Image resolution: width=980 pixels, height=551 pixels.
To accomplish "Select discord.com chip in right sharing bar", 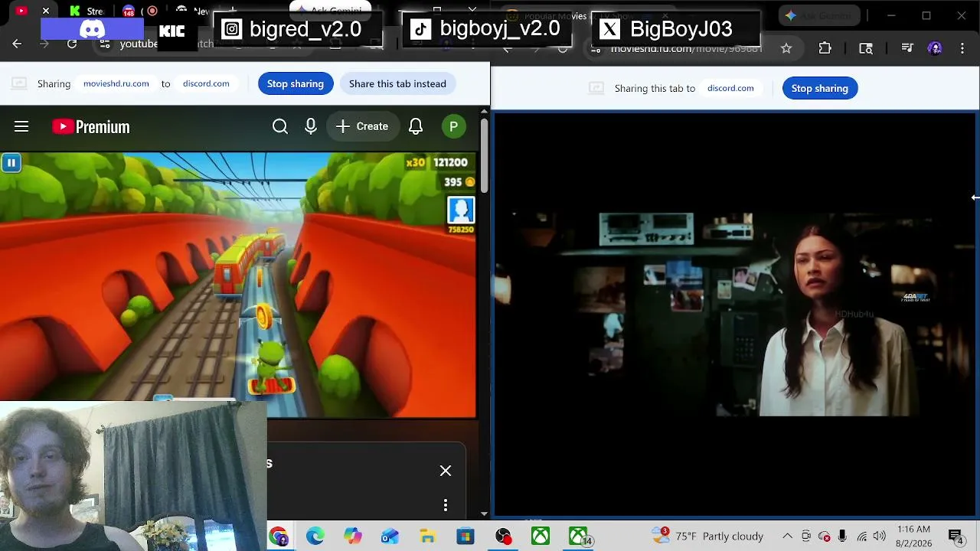I will coord(730,88).
